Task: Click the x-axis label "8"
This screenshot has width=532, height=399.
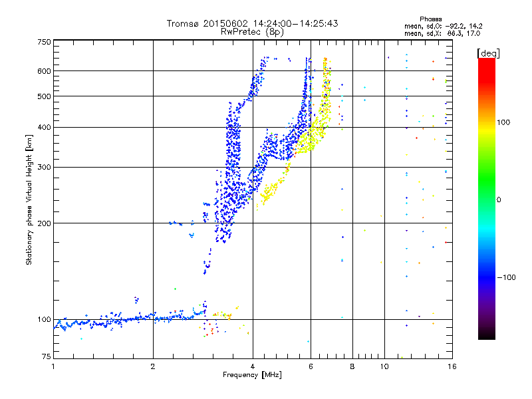Action: [352, 366]
